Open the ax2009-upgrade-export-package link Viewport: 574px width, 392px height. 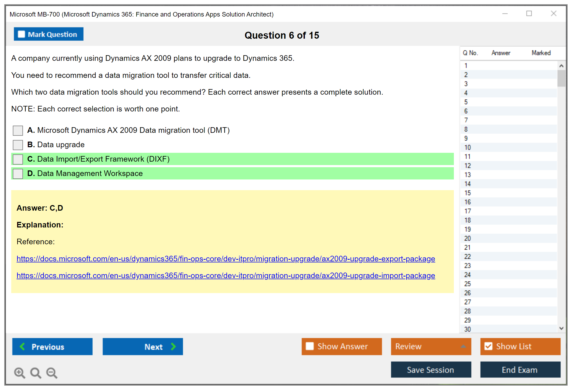click(226, 259)
